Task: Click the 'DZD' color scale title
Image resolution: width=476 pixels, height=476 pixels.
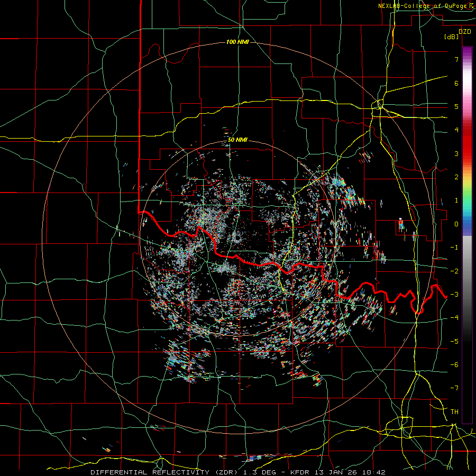Action: [464, 32]
